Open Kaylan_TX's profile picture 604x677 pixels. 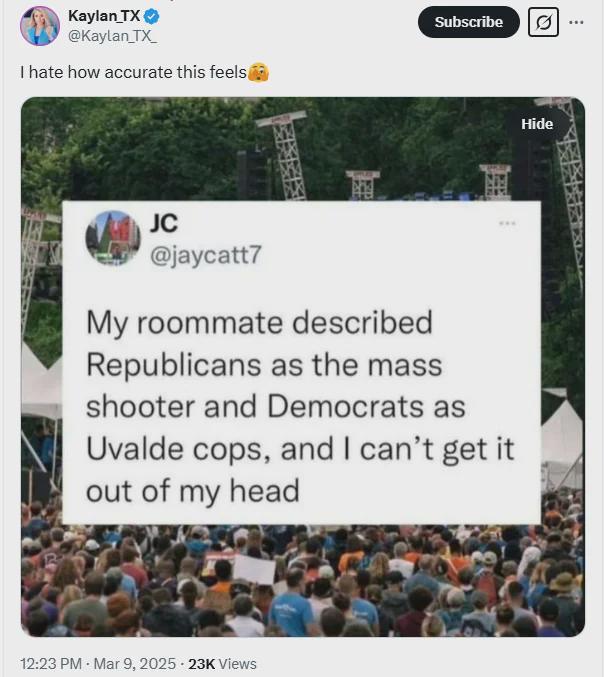coord(40,26)
